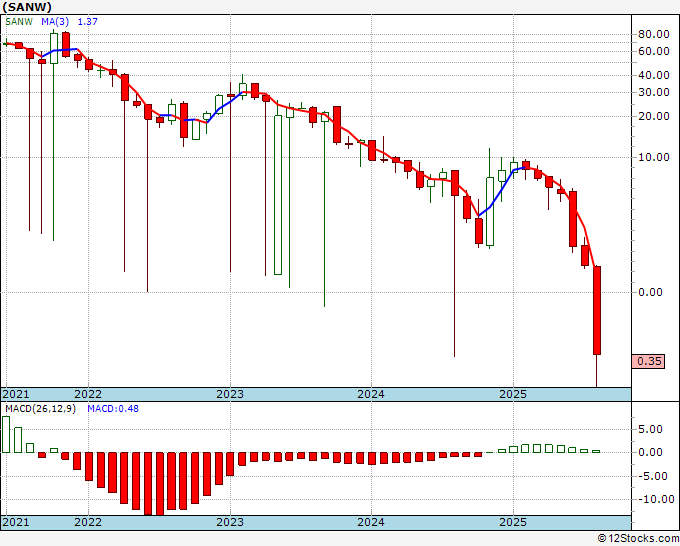Click the MACD(26,12,9) indicator label
The height and width of the screenshot is (546, 680).
point(40,409)
